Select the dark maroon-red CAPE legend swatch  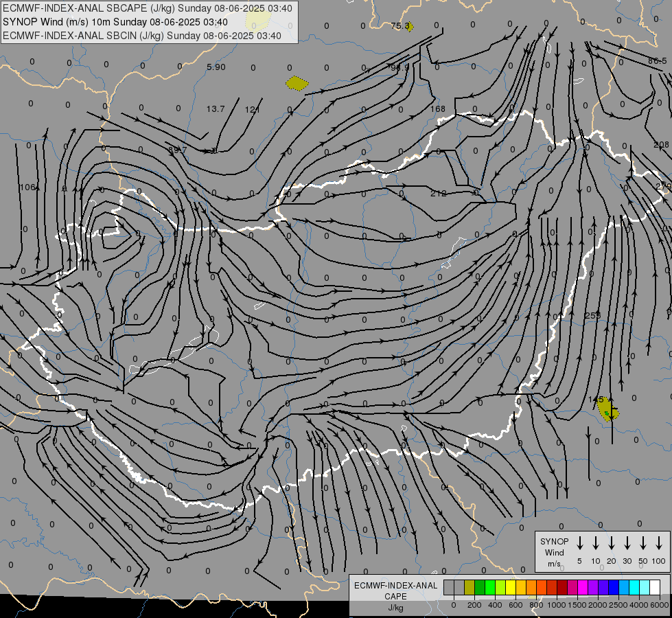pos(562,587)
